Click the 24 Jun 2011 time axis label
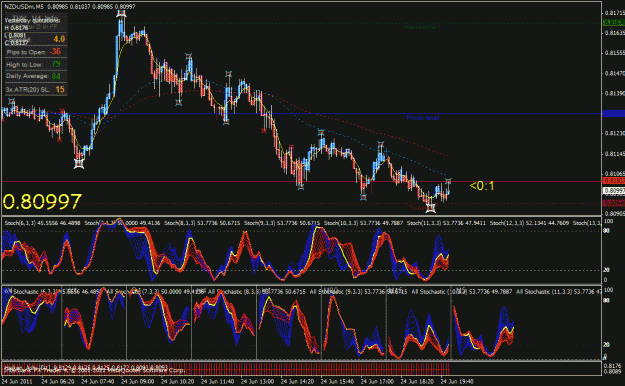Image resolution: width=625 pixels, height=386 pixels. [17, 381]
